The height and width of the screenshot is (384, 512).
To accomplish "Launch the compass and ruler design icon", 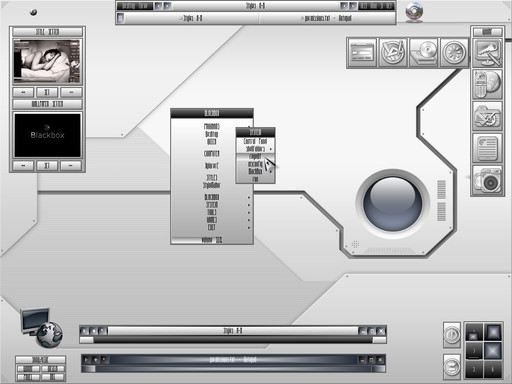I will click(x=393, y=53).
